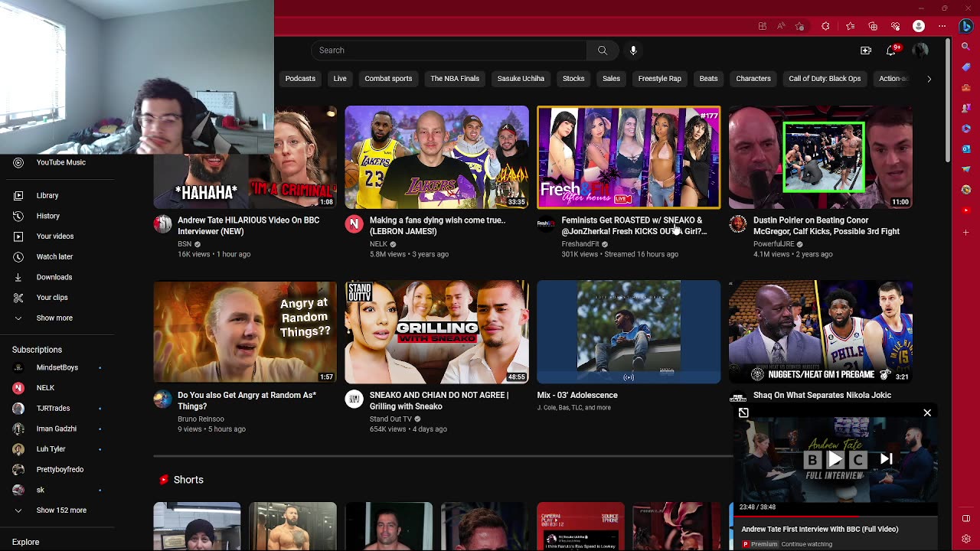The height and width of the screenshot is (551, 980).
Task: Open the Shopping tag icon in the sidebar
Action: (966, 67)
